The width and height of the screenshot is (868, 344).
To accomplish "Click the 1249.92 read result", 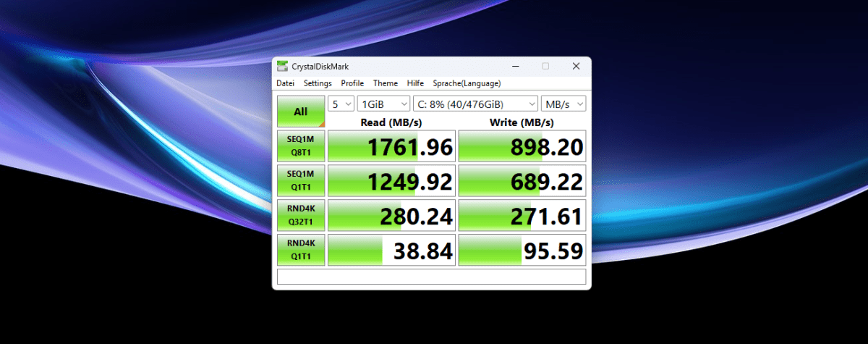I will [x=391, y=180].
